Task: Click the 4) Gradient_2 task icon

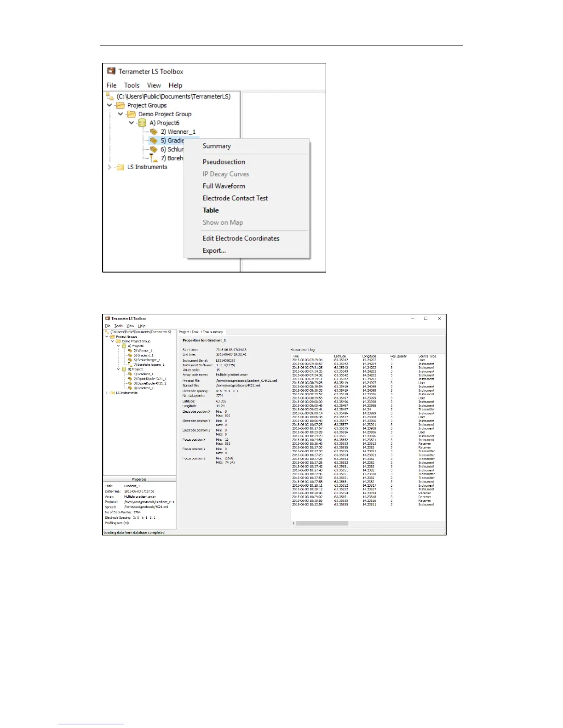Action: (130, 388)
